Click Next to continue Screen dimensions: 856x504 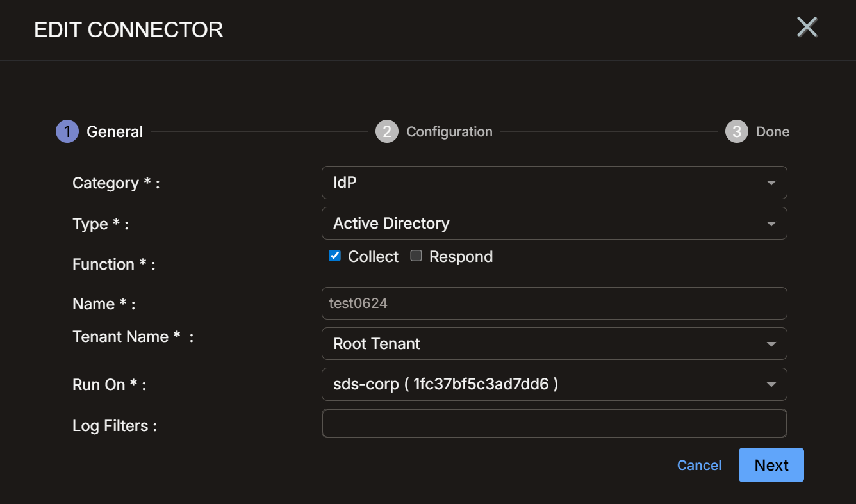[771, 465]
